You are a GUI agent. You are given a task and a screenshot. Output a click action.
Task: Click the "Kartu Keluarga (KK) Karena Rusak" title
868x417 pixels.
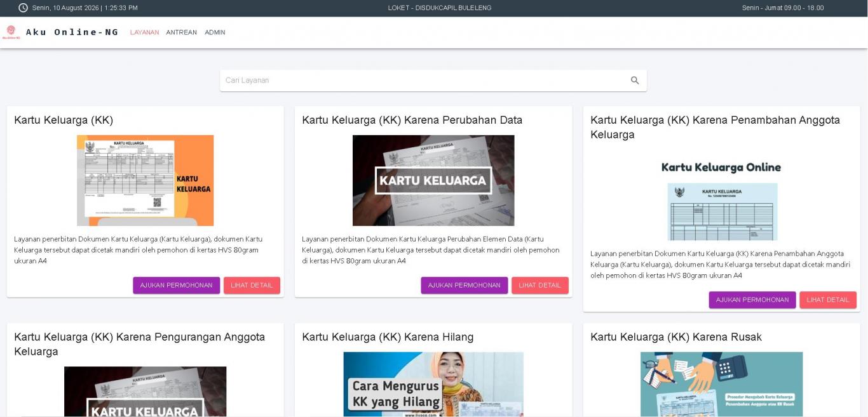(x=676, y=337)
